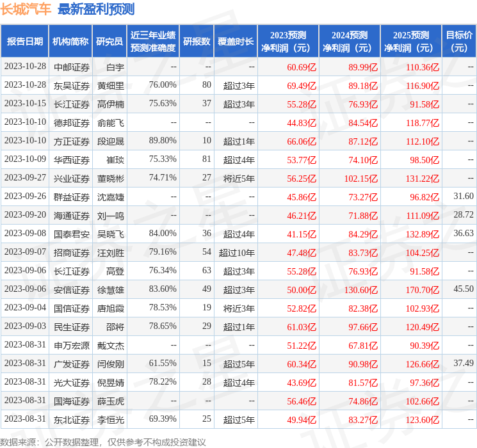Click accuracy value 61.55%
477x448 pixels.
point(163,363)
